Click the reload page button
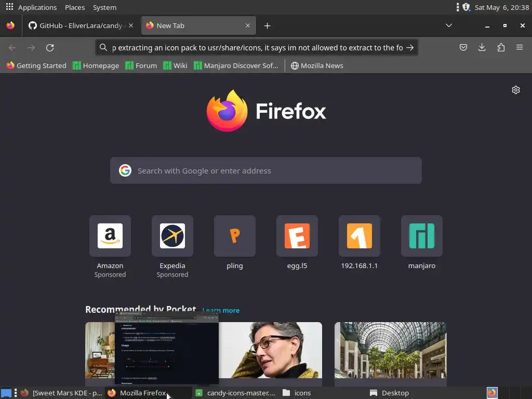532x399 pixels. coord(50,48)
